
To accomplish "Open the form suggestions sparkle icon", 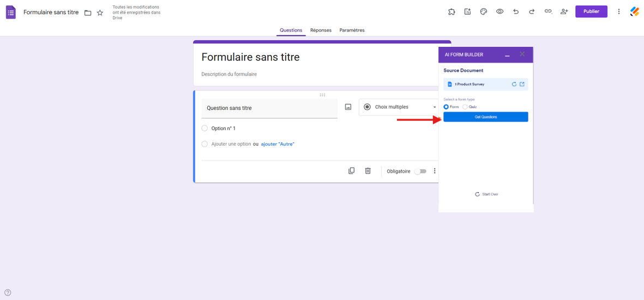I will 467,11.
